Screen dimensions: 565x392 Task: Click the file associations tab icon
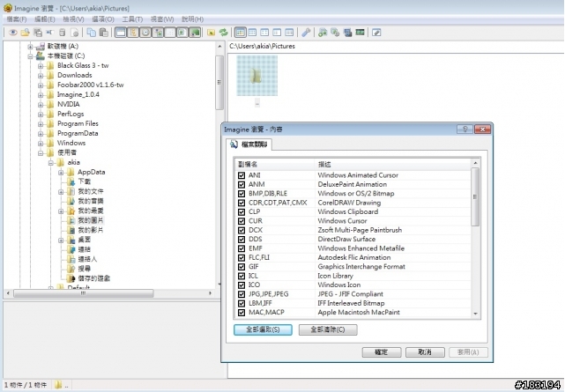234,144
